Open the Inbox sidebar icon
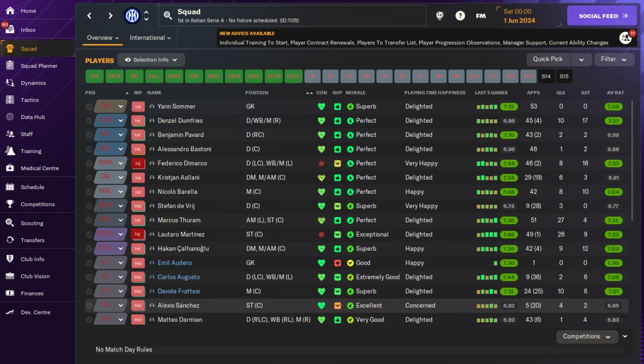This screenshot has width=644, height=364. point(10,30)
